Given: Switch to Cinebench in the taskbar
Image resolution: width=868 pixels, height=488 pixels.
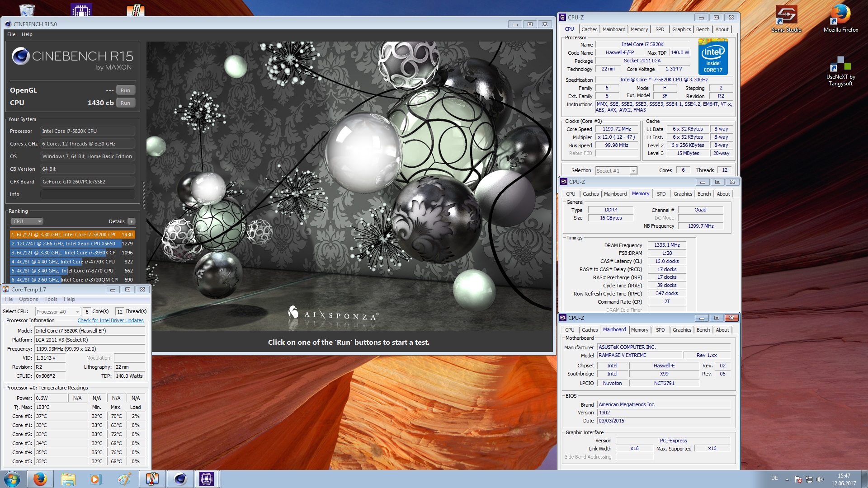Looking at the screenshot, I should (180, 479).
